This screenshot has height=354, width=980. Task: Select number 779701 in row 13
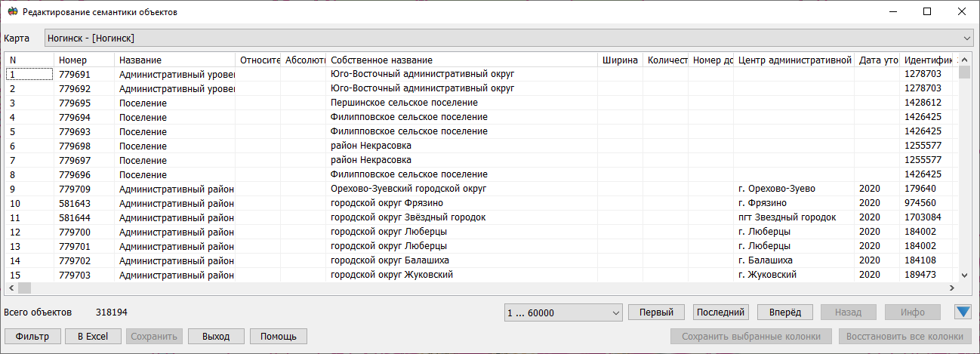(84, 247)
